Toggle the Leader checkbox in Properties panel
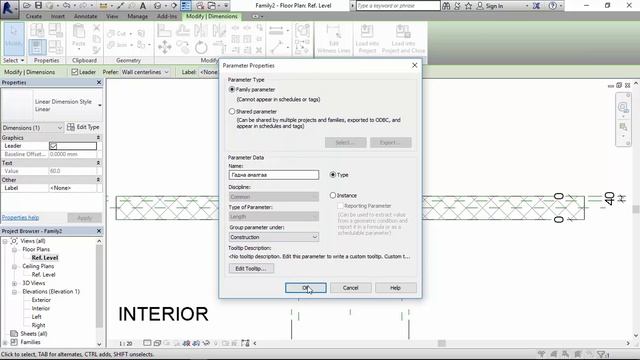The width and height of the screenshot is (640, 360). (53, 146)
